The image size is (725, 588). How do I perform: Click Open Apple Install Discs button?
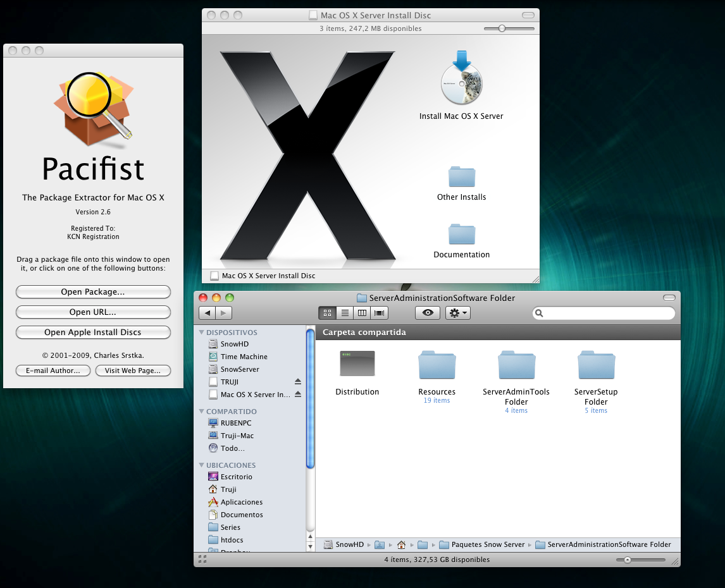point(93,333)
